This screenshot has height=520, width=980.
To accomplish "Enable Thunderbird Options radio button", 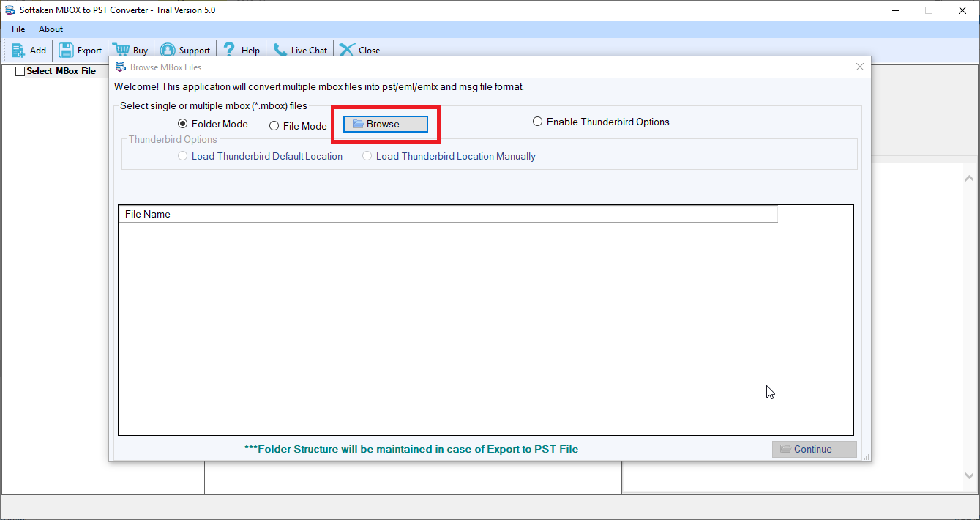I will [x=538, y=122].
